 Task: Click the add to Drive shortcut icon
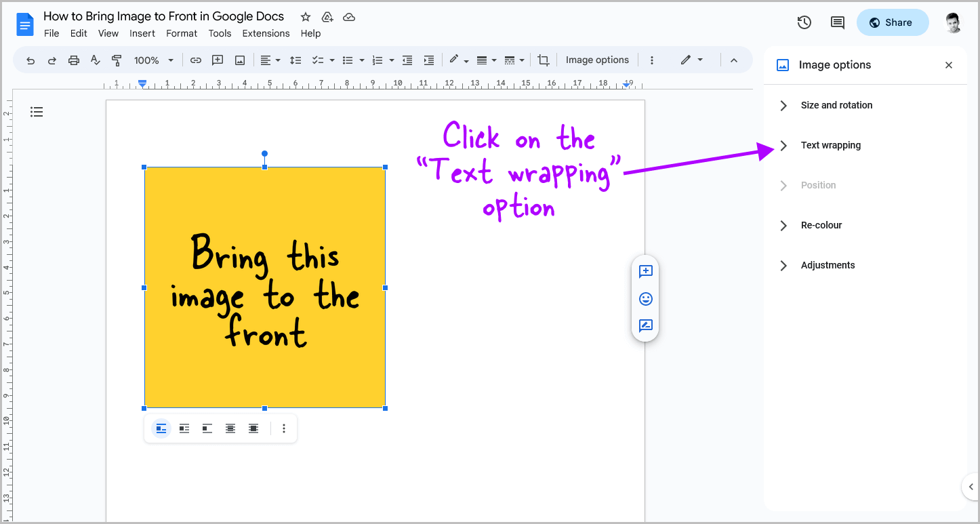pos(327,17)
